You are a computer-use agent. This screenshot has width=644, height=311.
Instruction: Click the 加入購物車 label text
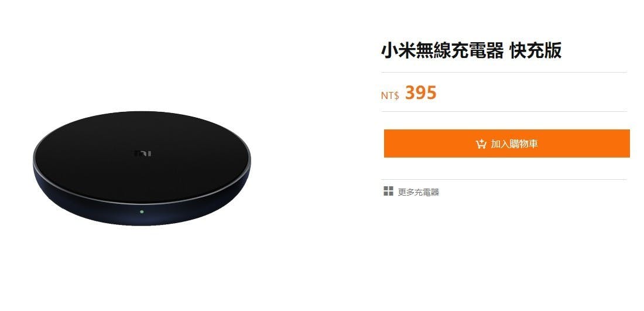514,144
